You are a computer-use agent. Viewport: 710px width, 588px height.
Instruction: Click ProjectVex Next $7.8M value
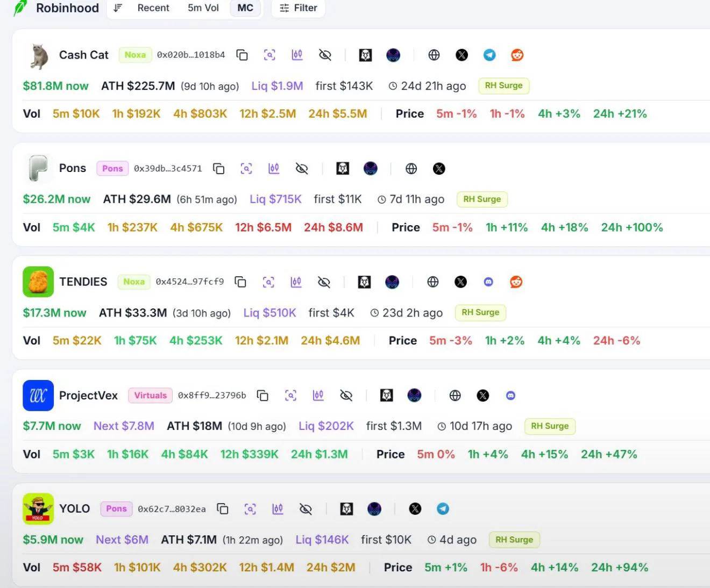pyautogui.click(x=124, y=426)
